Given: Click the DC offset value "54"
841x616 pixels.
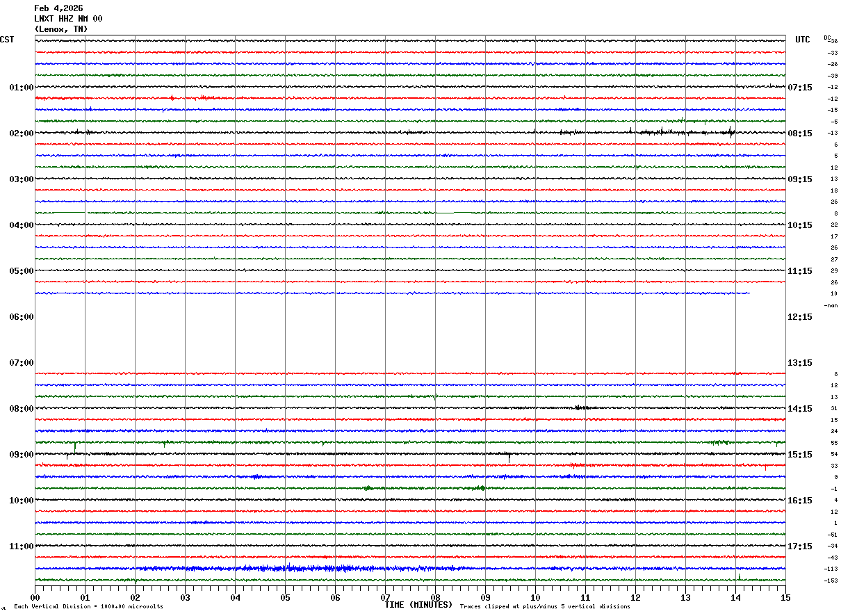Looking at the screenshot, I should point(834,455).
